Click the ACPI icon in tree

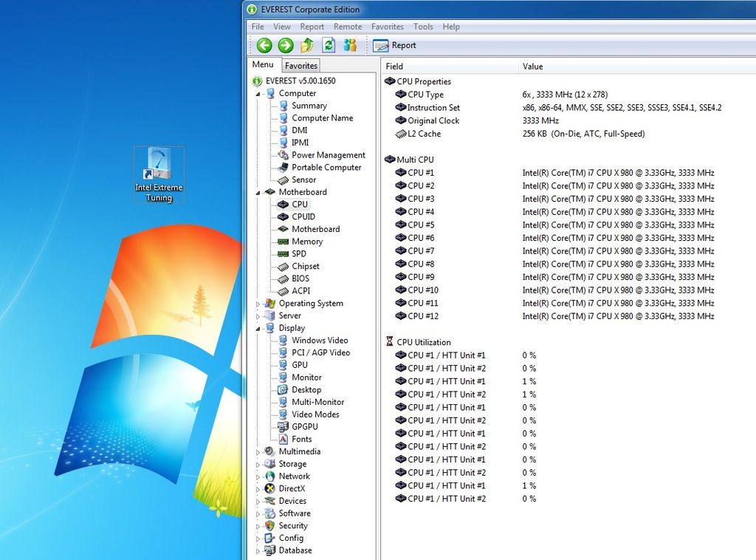pyautogui.click(x=283, y=291)
